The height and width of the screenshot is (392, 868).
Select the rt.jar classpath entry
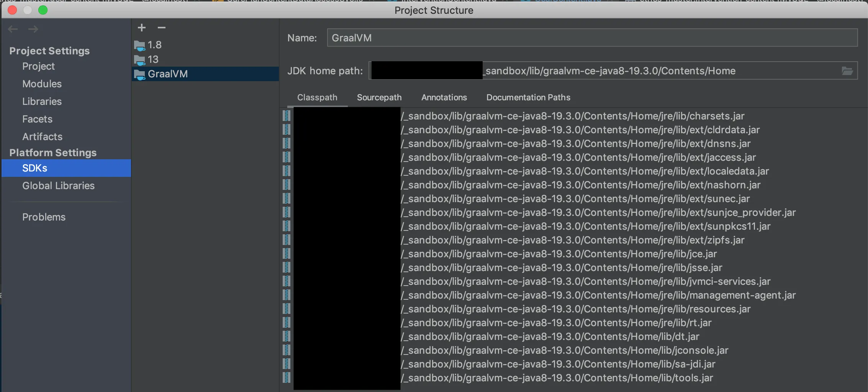573,323
